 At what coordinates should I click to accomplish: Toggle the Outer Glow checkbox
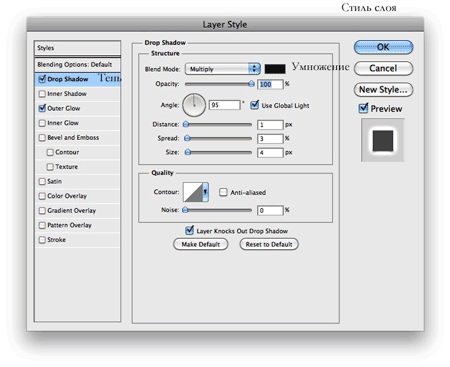[x=42, y=108]
